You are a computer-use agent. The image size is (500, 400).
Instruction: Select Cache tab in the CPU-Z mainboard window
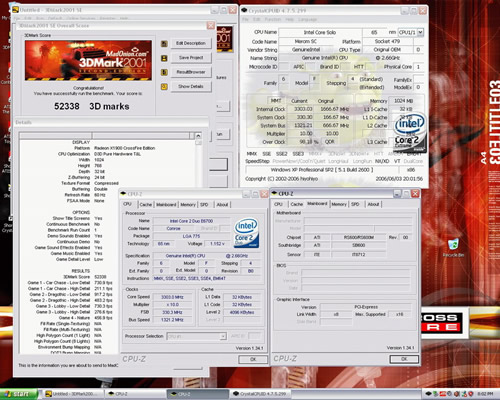297,204
